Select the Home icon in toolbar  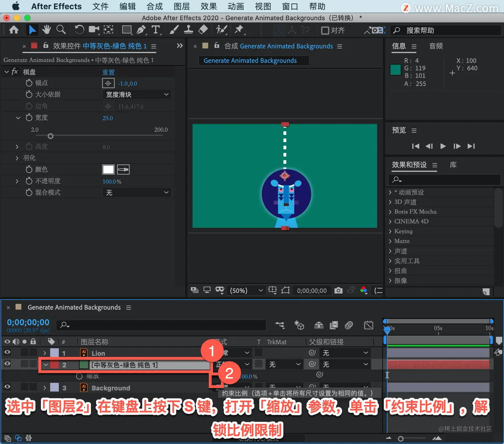point(14,30)
